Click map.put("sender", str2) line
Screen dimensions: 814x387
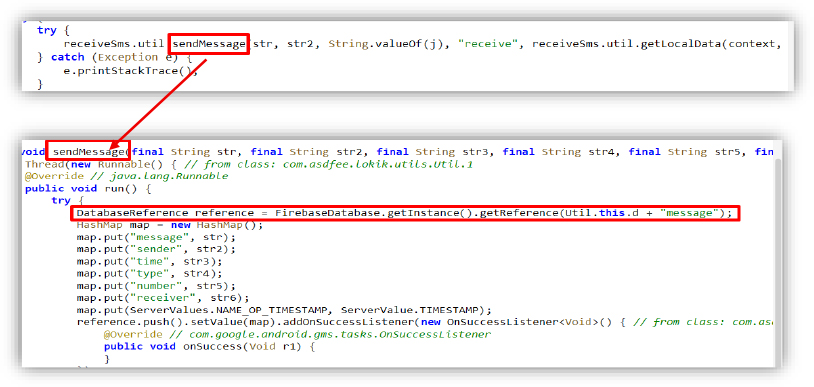coord(156,250)
